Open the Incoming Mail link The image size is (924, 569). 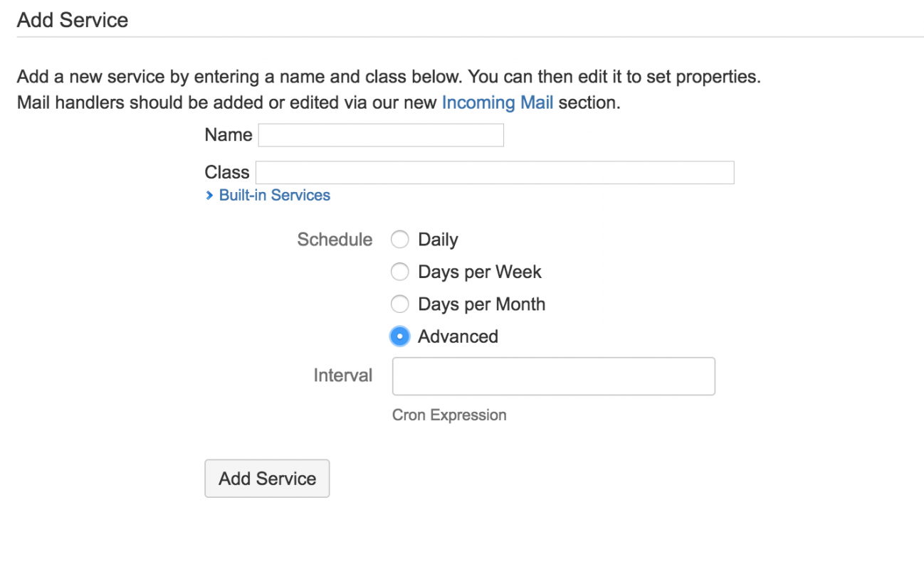497,102
